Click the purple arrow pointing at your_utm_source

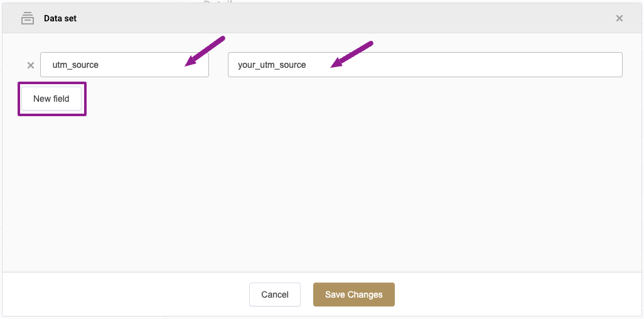352,54
